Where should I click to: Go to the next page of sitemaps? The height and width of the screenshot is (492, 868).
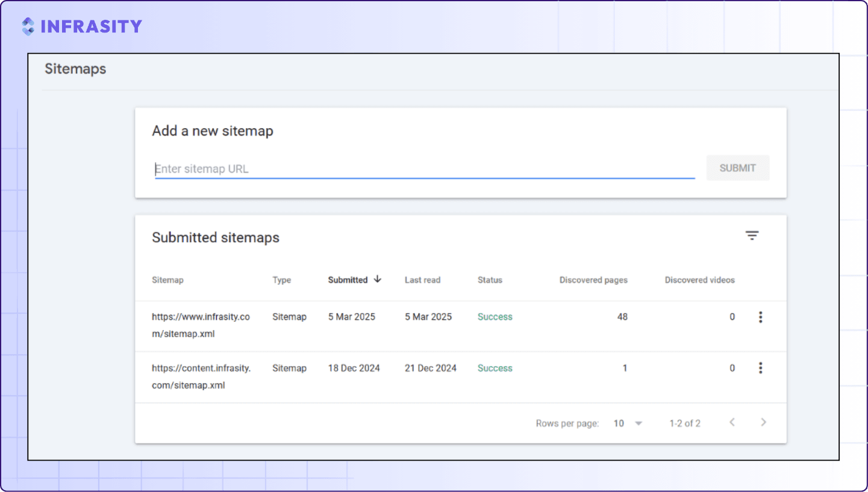pyautogui.click(x=763, y=422)
